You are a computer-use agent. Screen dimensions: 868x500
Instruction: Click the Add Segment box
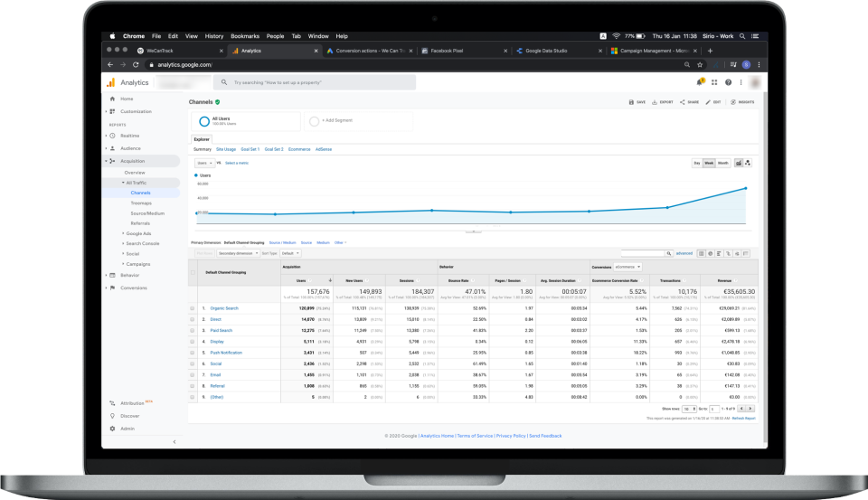(x=358, y=121)
